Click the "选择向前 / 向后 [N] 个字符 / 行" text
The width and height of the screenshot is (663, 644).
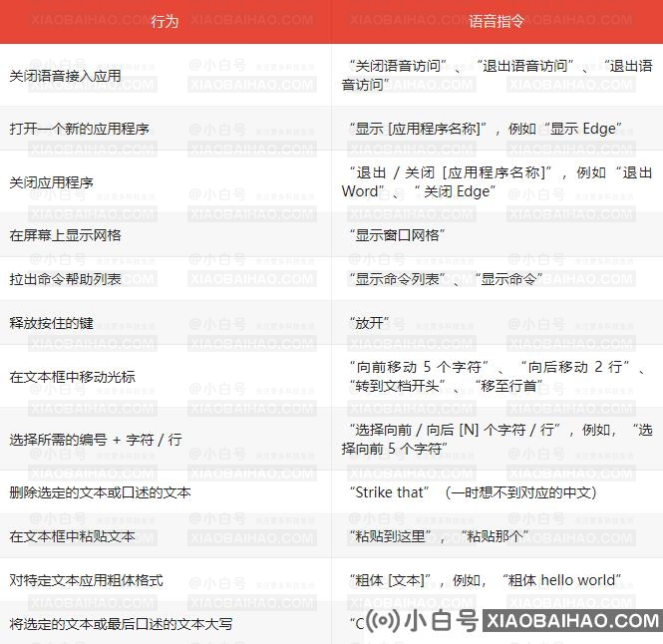coord(455,430)
